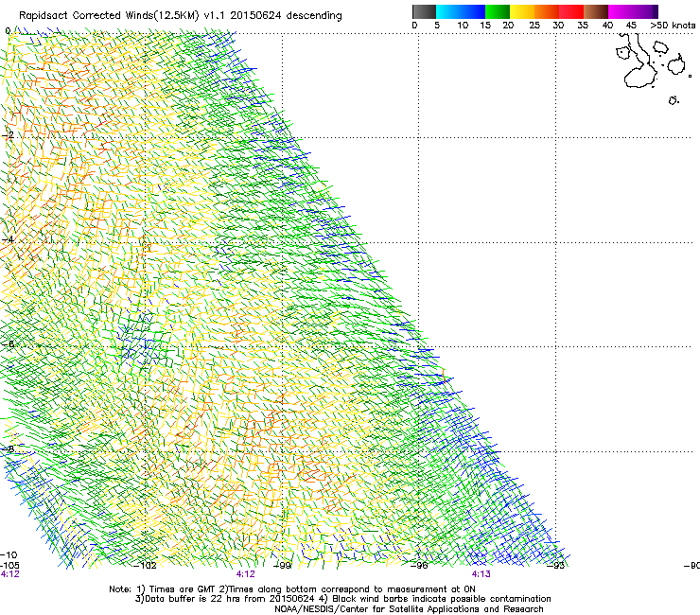700x615 pixels.
Task: Click the '-93' longitude axis label
Action: point(556,566)
